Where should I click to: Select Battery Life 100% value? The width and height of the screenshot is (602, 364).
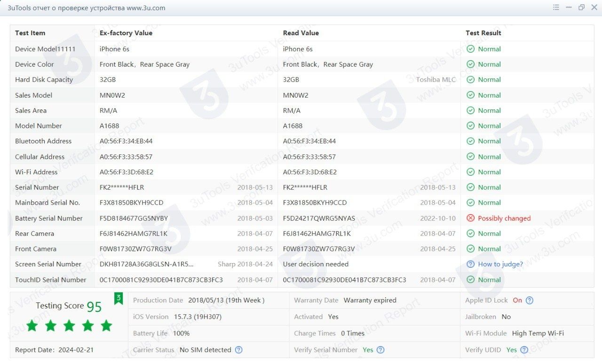[x=181, y=333]
